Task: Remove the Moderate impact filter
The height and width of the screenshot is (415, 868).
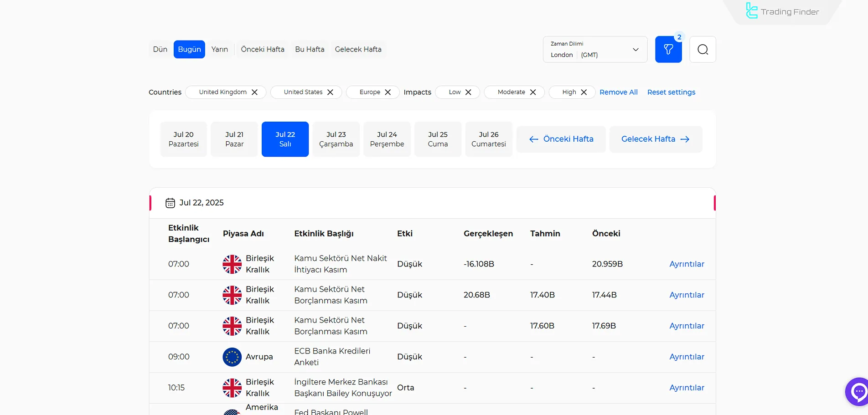Action: (533, 92)
